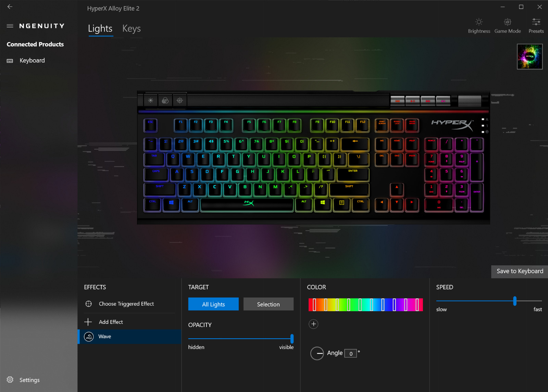Select All Lights target
This screenshot has height=392, width=548.
[213, 304]
